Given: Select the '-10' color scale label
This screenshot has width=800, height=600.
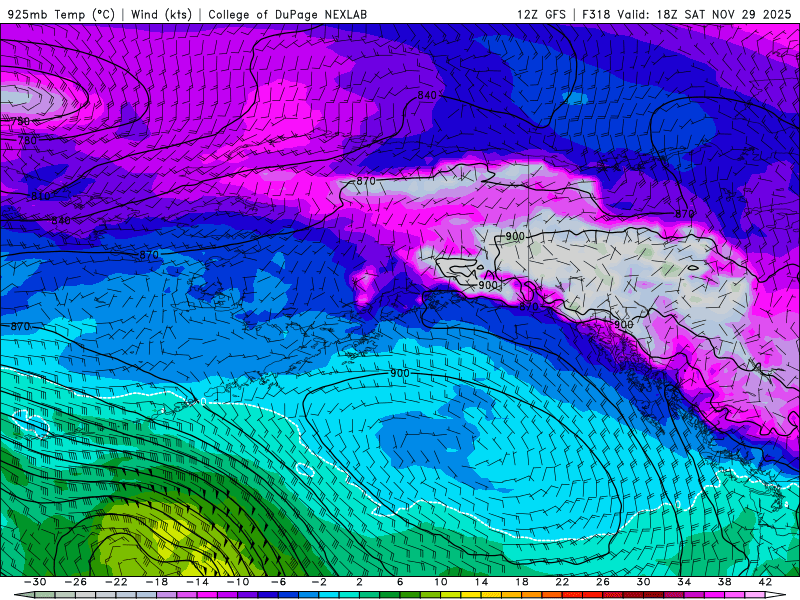Looking at the screenshot, I should (238, 582).
